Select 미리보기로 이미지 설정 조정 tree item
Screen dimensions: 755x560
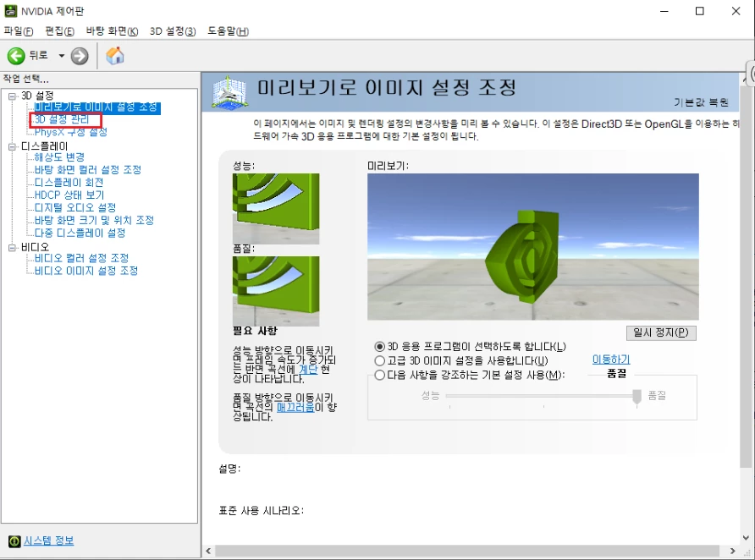click(x=96, y=107)
